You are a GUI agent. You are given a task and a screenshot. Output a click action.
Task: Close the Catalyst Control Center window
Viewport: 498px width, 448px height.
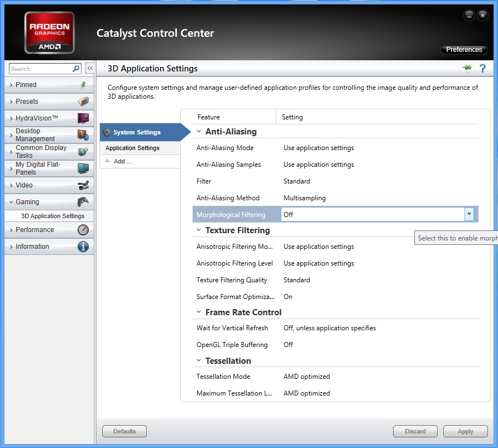click(482, 15)
